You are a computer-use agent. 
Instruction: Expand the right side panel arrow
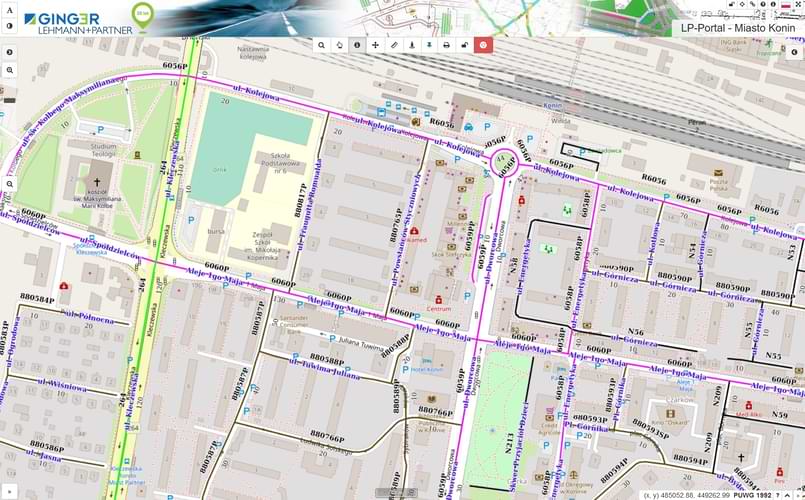click(x=795, y=51)
